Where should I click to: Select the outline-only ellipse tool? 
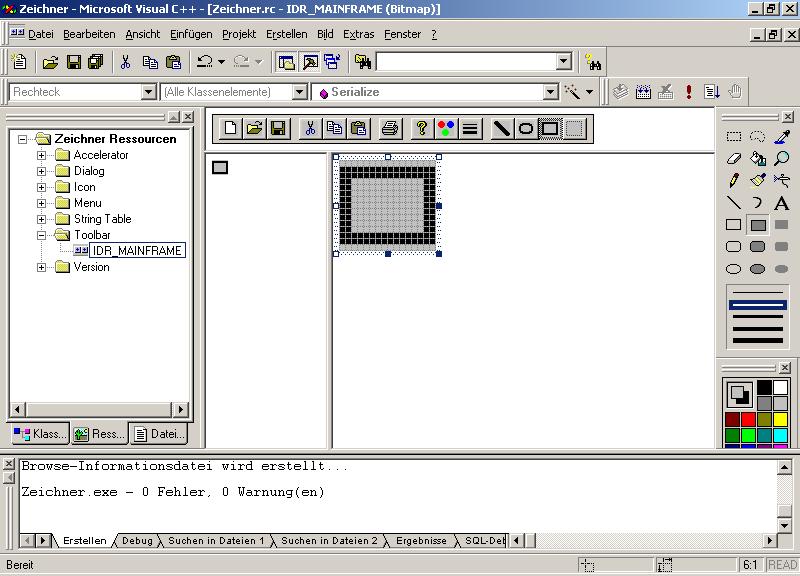(734, 269)
